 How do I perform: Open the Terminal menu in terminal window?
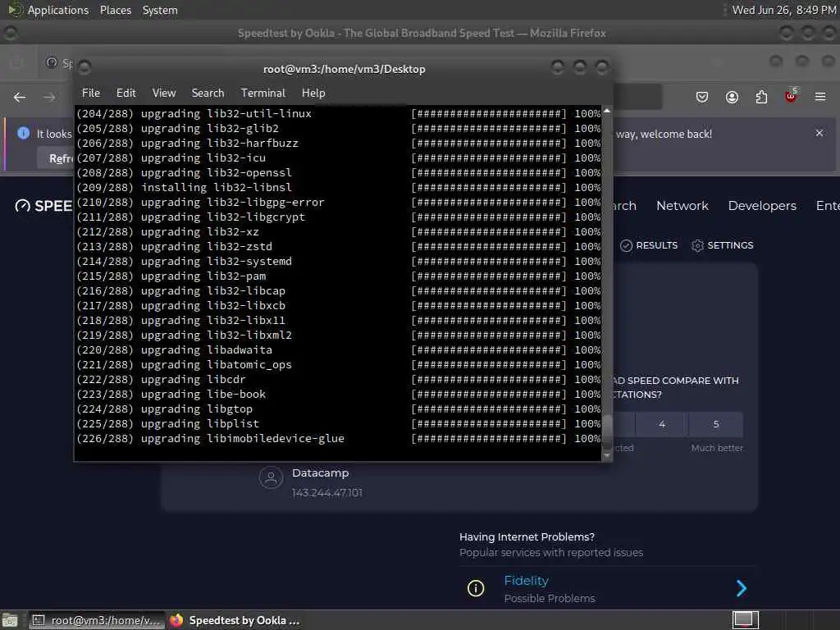[x=263, y=94]
